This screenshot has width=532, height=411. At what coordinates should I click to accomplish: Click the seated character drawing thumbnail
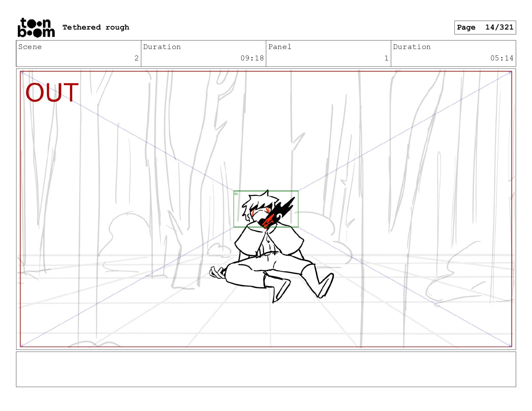tap(271, 247)
